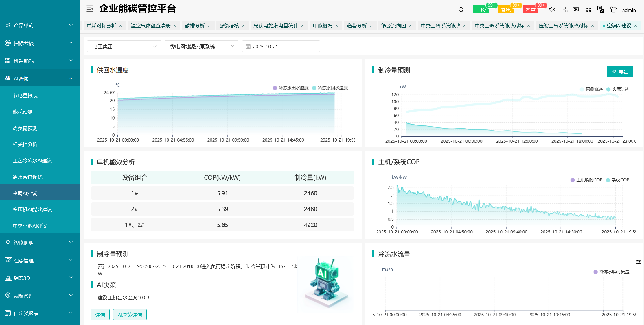Enter fullscreen with expand arrows icon
Image resolution: width=644 pixels, height=325 pixels.
tap(588, 10)
